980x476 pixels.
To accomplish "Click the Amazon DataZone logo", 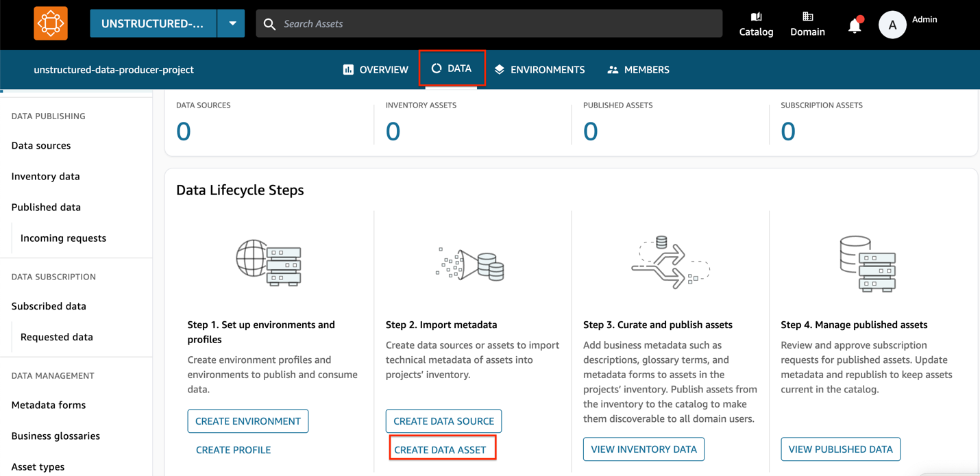I will point(51,23).
